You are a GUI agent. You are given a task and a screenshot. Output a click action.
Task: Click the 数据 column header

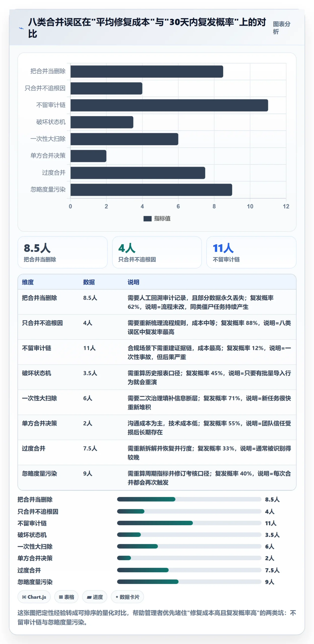(x=89, y=282)
